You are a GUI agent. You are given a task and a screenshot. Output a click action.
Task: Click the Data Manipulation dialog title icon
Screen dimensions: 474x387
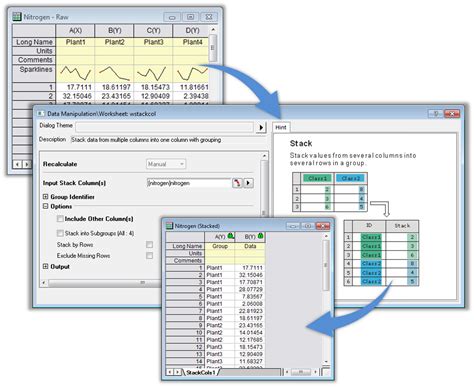(41, 114)
